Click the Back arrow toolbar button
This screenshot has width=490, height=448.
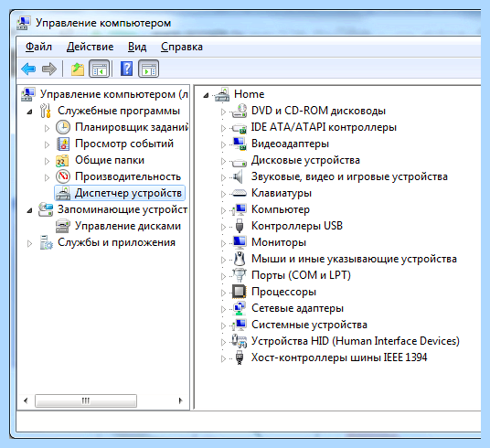[x=28, y=69]
